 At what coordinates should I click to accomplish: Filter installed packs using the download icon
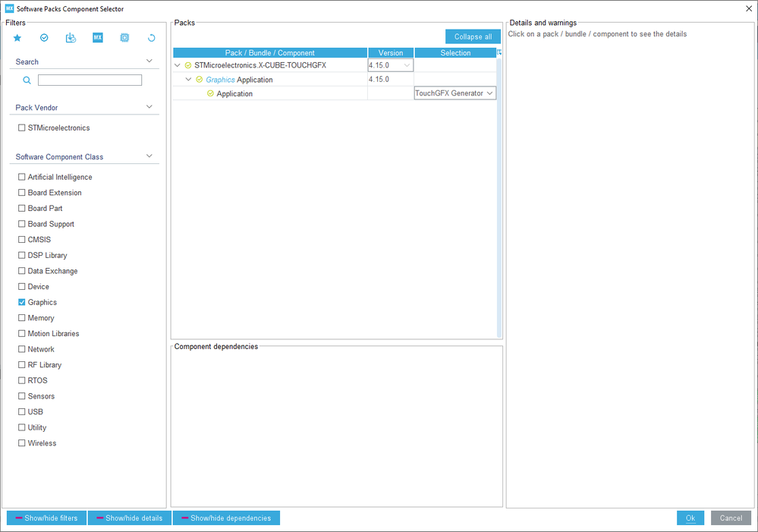click(71, 38)
